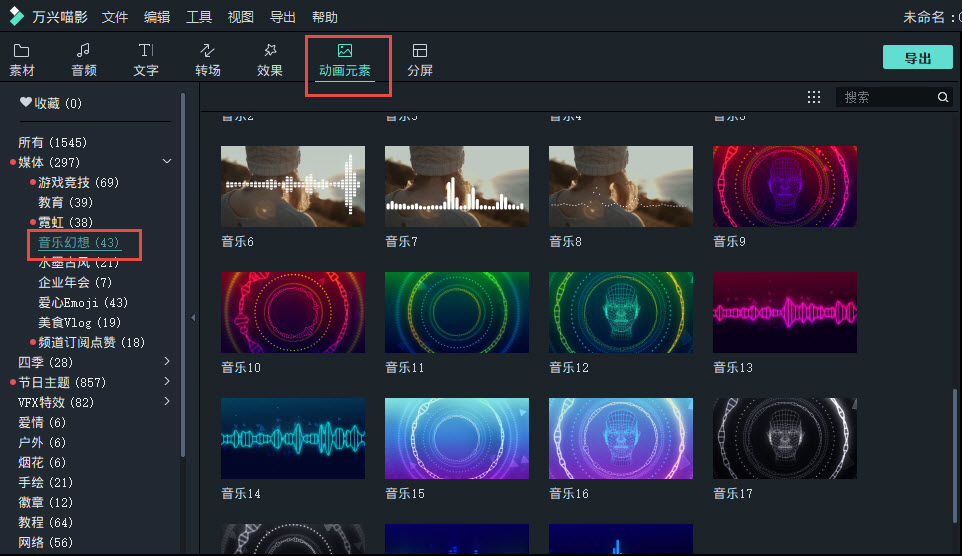The image size is (962, 556).
Task: Select 教育 (39) subcategory
Action: point(66,203)
